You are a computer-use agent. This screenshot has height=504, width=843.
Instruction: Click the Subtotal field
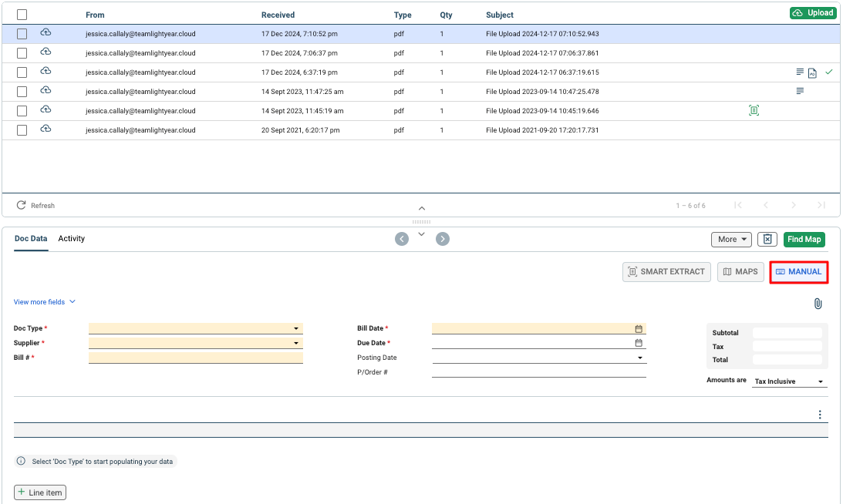(x=787, y=333)
